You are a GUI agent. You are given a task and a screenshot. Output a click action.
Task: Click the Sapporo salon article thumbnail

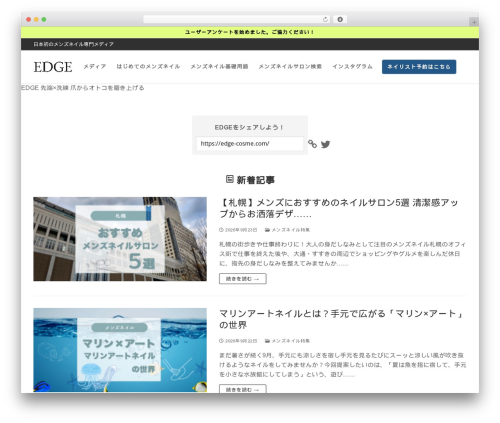[120, 239]
